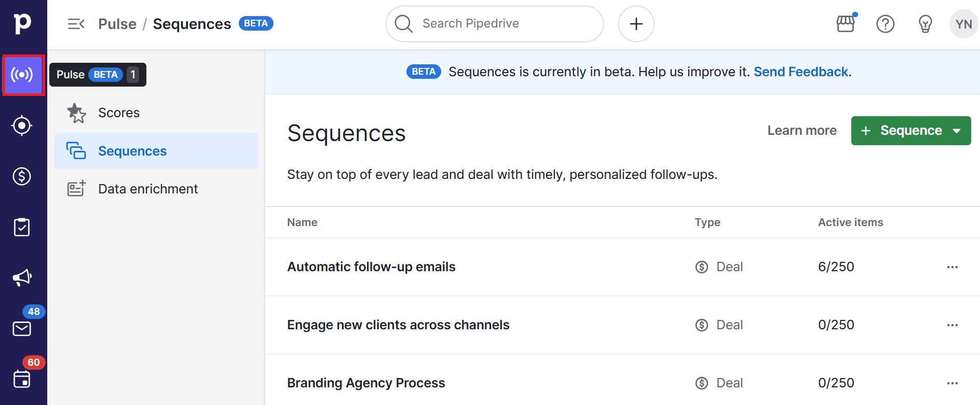Open the help question mark icon

(886, 24)
